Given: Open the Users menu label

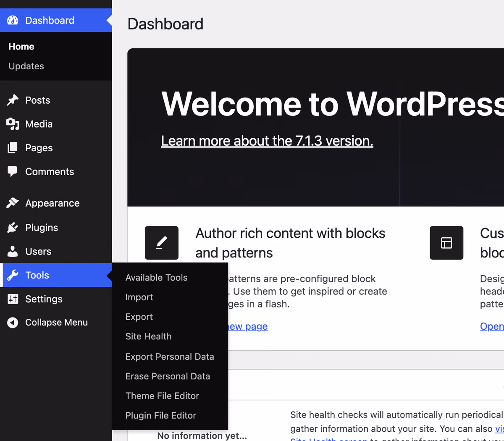Looking at the screenshot, I should point(38,251).
